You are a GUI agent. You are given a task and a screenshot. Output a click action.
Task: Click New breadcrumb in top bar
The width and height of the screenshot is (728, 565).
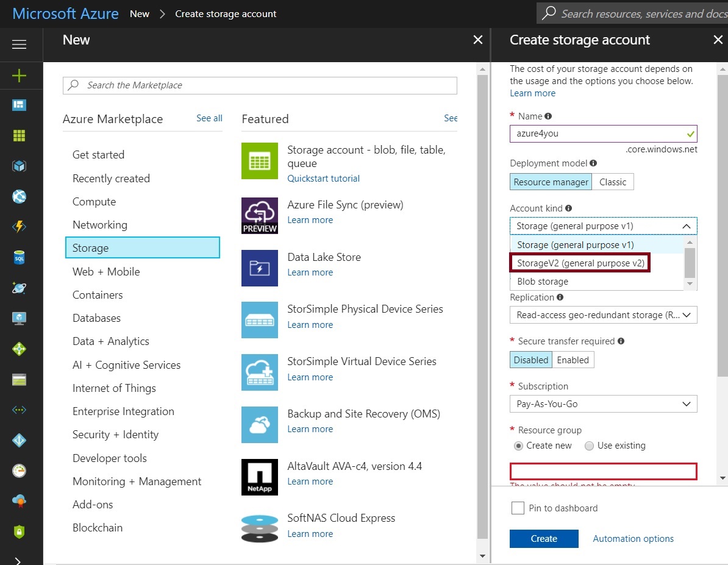tap(139, 13)
